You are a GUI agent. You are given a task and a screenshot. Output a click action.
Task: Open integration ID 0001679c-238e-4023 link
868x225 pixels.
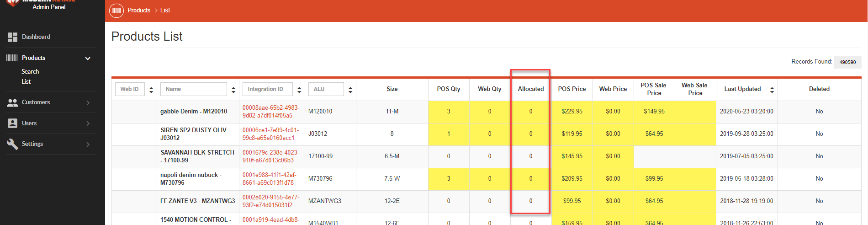[271, 156]
